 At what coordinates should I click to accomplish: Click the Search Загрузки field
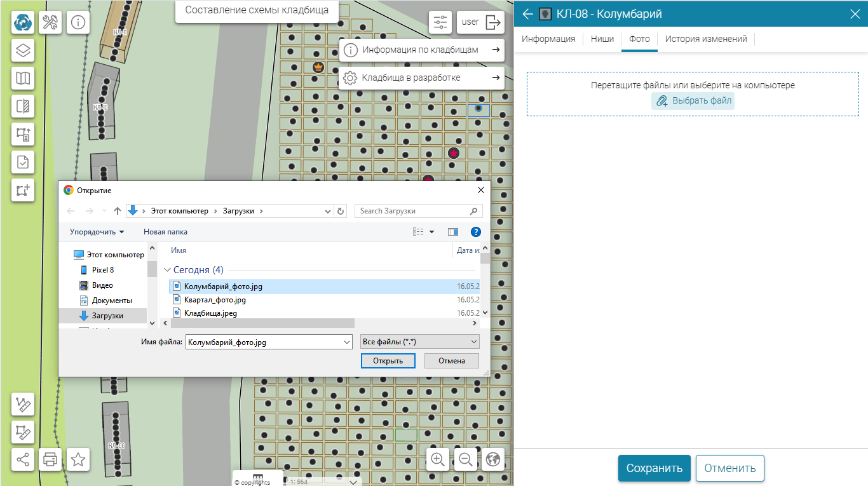coord(412,211)
